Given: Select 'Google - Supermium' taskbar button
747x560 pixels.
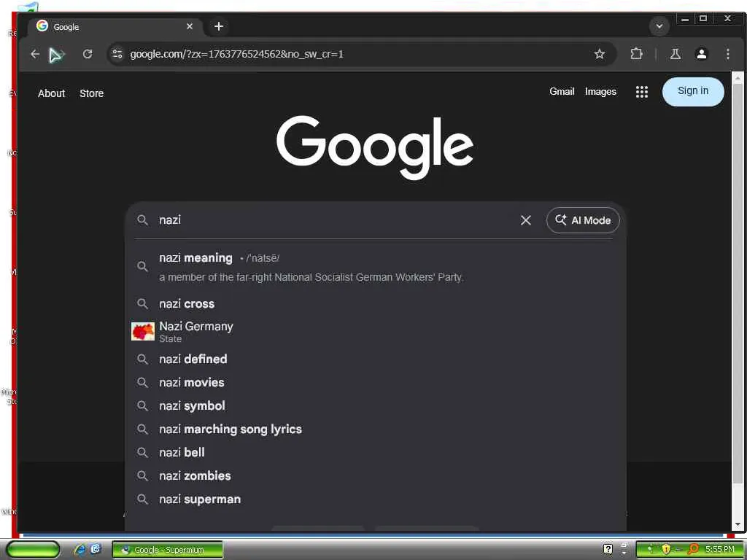Looking at the screenshot, I should [168, 550].
